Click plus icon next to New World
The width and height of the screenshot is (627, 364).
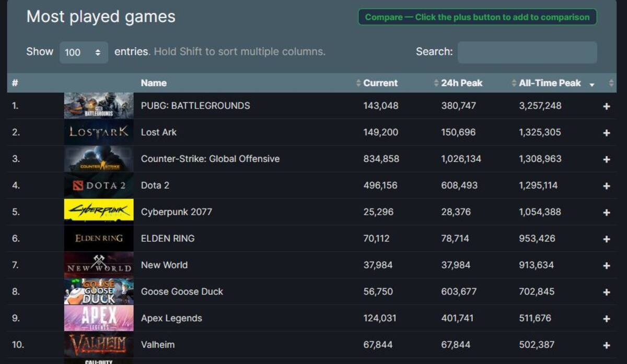pyautogui.click(x=606, y=266)
